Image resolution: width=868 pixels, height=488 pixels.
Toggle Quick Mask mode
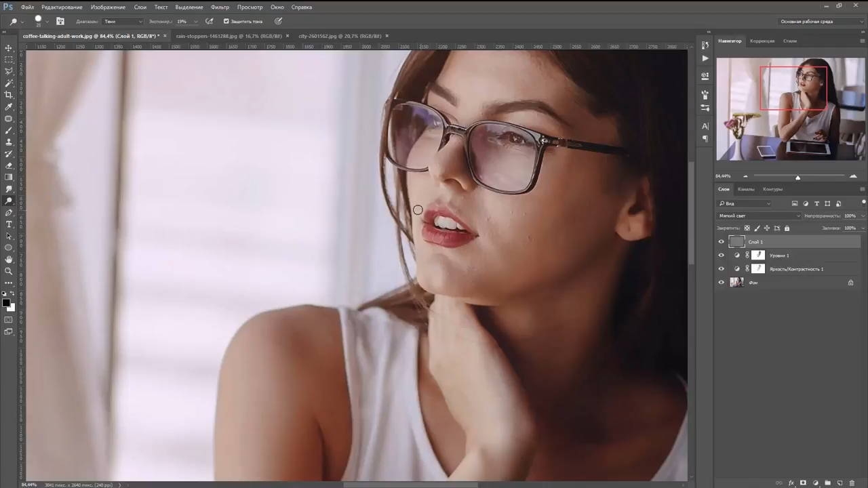[9, 319]
